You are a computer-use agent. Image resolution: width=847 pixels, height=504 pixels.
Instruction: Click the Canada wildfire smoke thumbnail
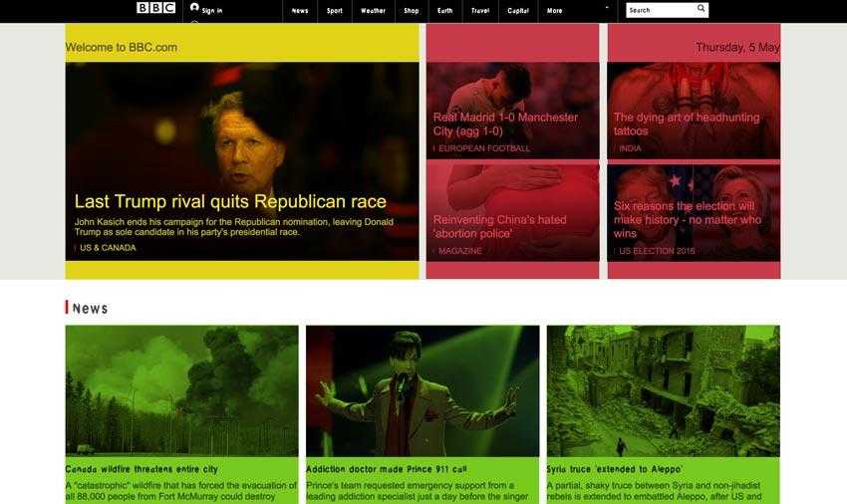point(181,390)
